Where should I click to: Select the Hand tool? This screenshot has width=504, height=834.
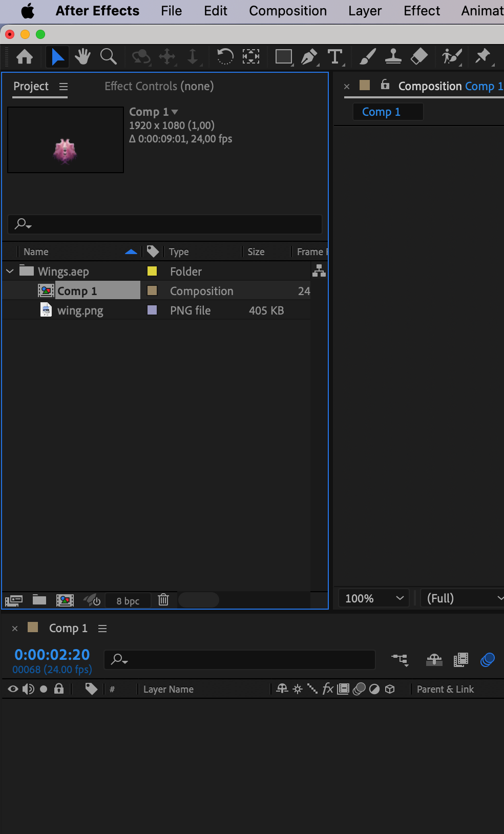pyautogui.click(x=82, y=56)
